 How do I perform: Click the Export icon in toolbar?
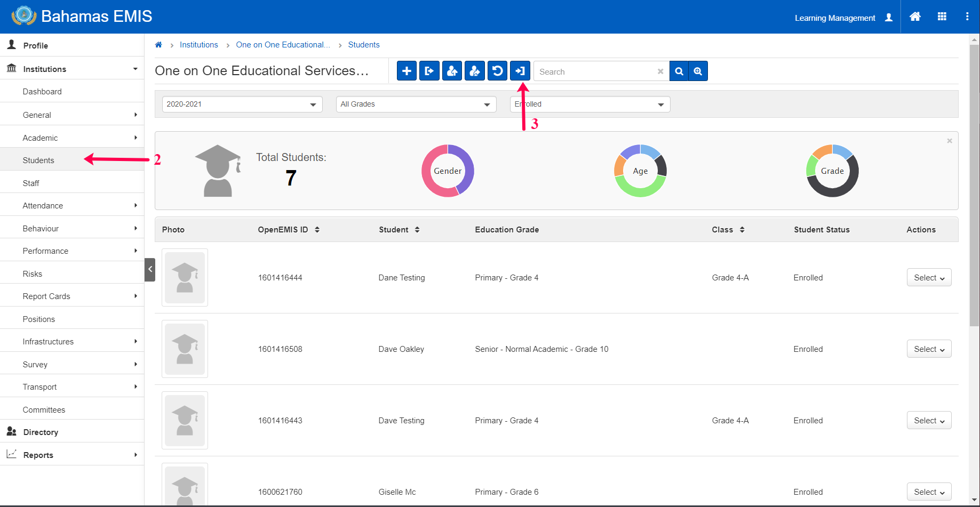tap(429, 71)
